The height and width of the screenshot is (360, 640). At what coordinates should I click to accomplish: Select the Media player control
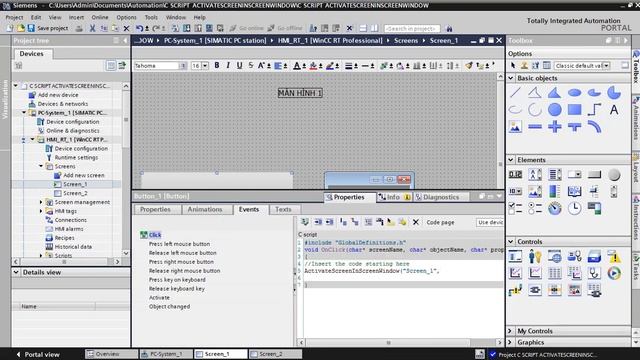point(614,273)
